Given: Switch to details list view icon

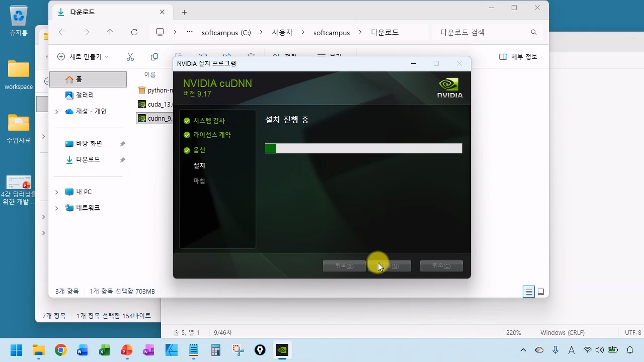Looking at the screenshot, I should coord(529,292).
